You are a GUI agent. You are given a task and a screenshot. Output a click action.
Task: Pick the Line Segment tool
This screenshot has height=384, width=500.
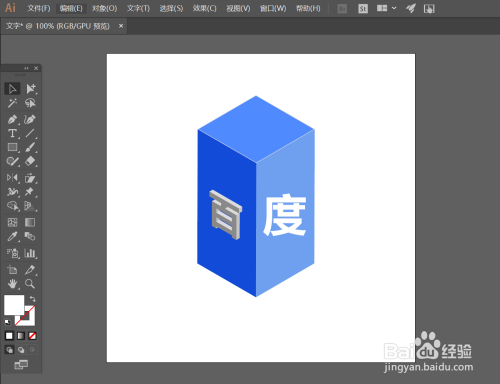point(30,133)
